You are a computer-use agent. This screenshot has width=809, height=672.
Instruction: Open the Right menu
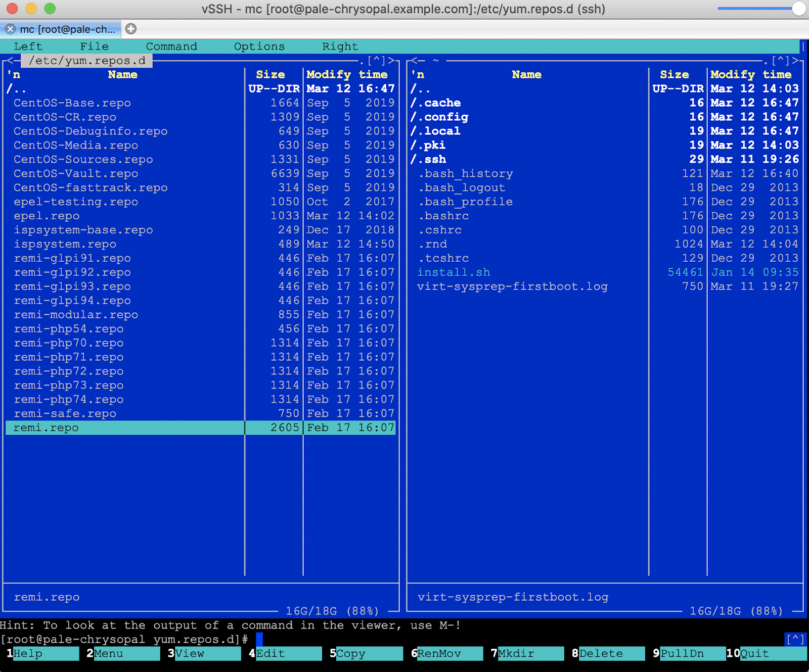[340, 46]
